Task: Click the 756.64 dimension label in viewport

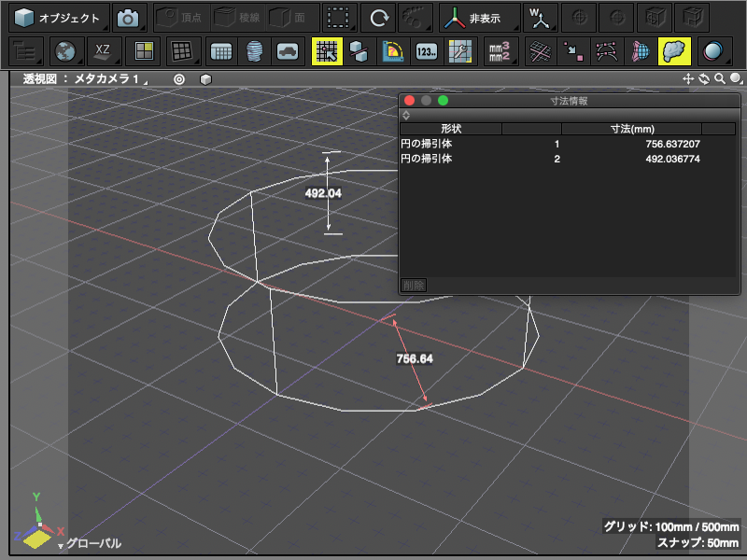Action: click(x=415, y=358)
